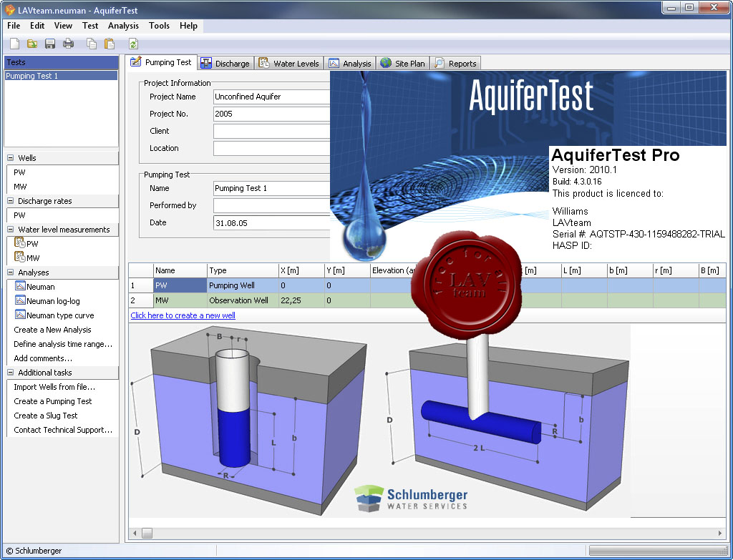Click the Neuman log-log graph icon
733x560 pixels.
coord(20,300)
